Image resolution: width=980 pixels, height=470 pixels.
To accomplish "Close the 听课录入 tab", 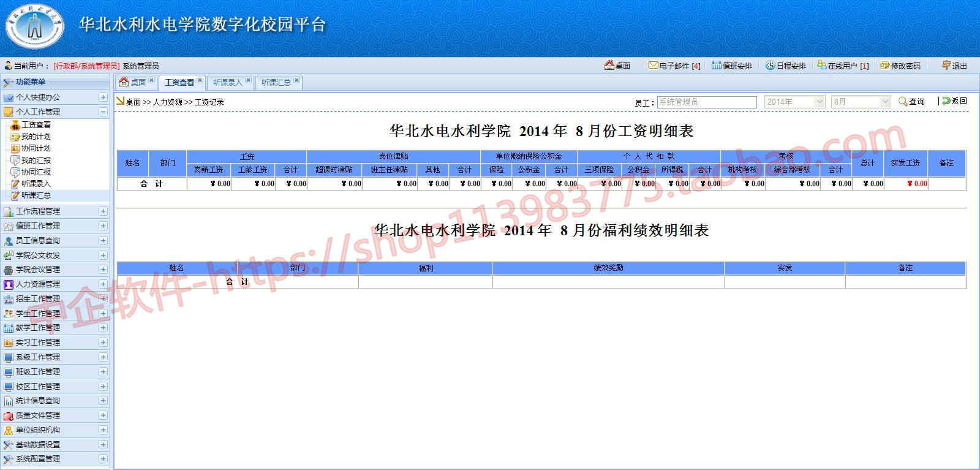I will [248, 80].
